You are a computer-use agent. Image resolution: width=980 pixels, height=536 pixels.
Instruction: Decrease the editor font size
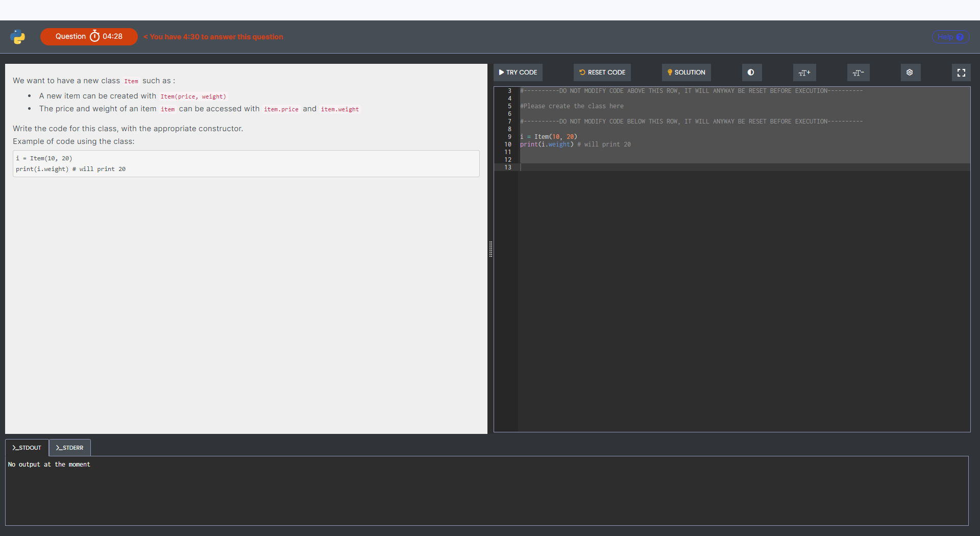[x=858, y=72]
